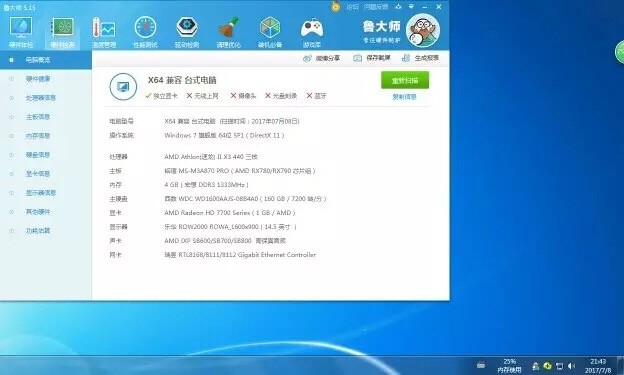Click the 蓝牙 status indicator

[316, 96]
